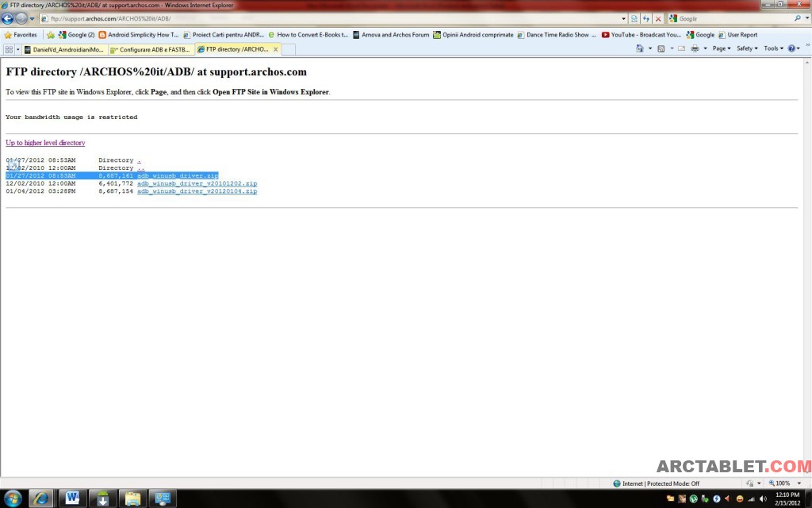
Task: Expand the Feeds dropdown arrow
Action: pos(672,48)
